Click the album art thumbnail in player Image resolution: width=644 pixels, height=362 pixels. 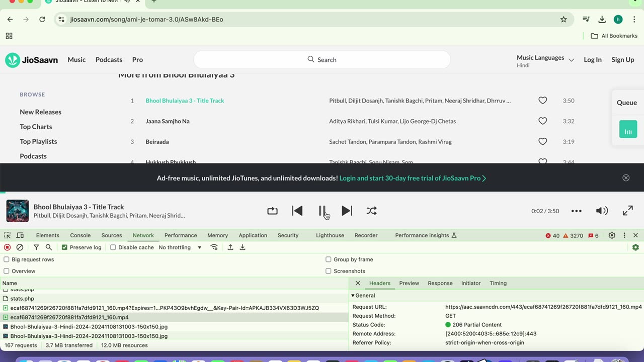tap(18, 211)
